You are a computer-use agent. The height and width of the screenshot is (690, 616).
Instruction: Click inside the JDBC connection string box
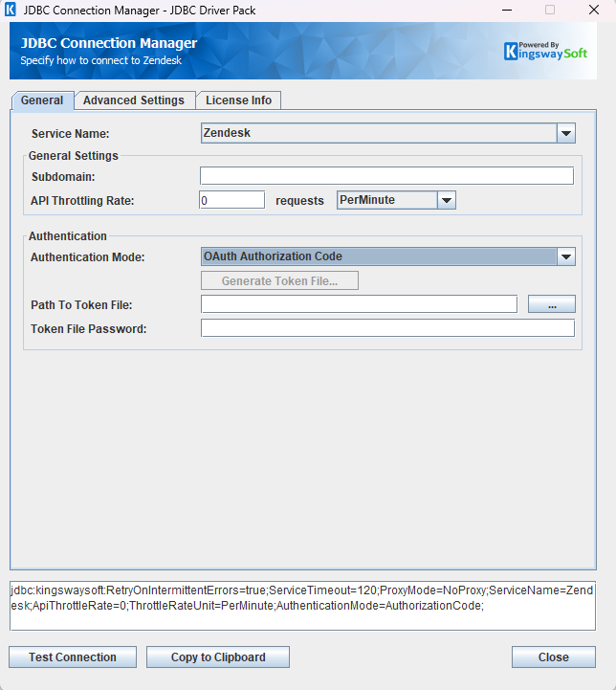pos(302,605)
